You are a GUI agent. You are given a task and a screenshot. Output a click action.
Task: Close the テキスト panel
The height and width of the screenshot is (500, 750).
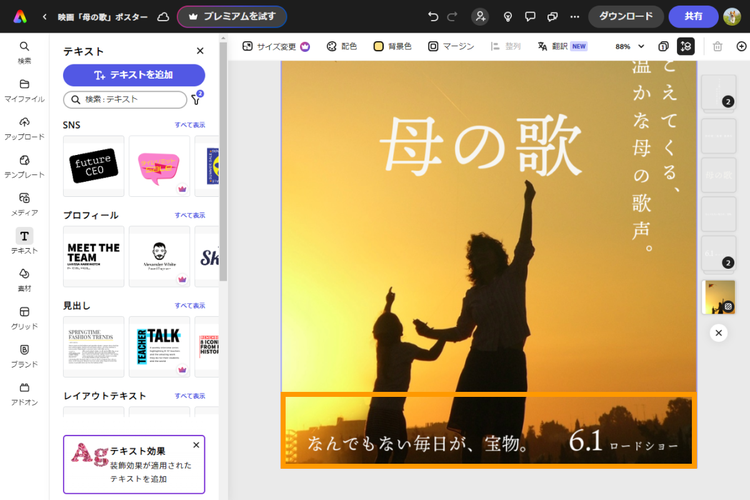[200, 51]
